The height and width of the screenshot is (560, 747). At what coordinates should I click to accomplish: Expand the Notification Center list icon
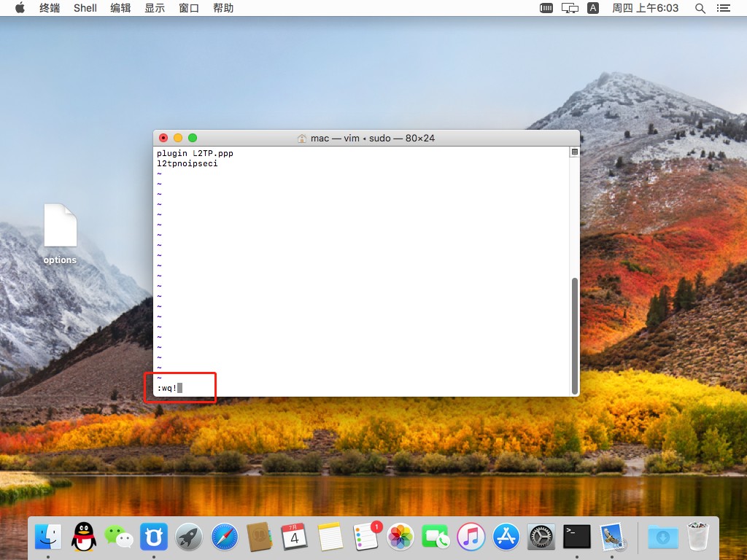724,8
